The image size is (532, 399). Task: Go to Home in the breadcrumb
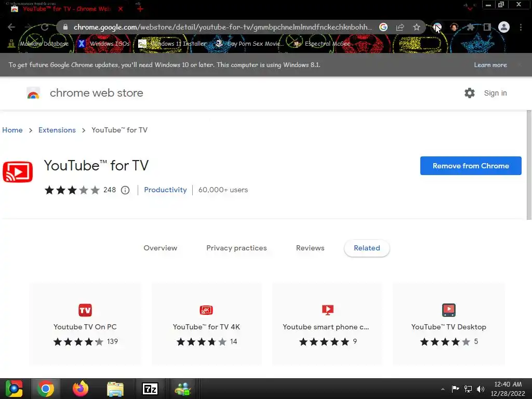click(12, 130)
